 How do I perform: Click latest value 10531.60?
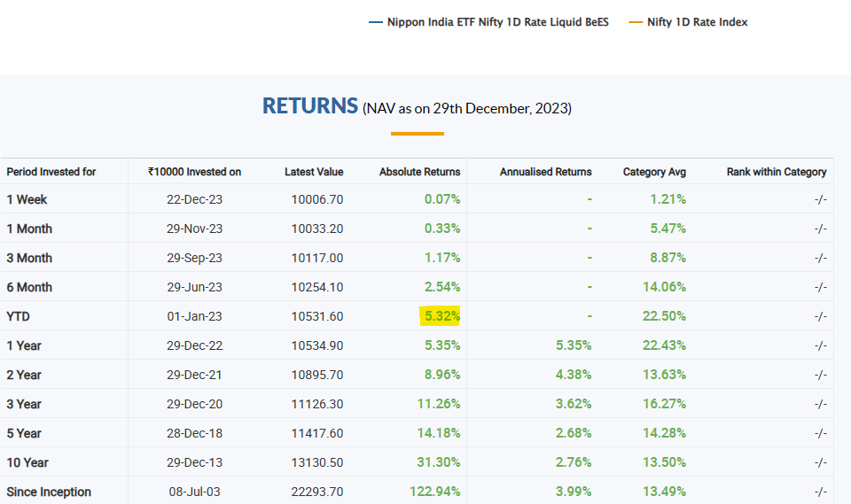(317, 317)
